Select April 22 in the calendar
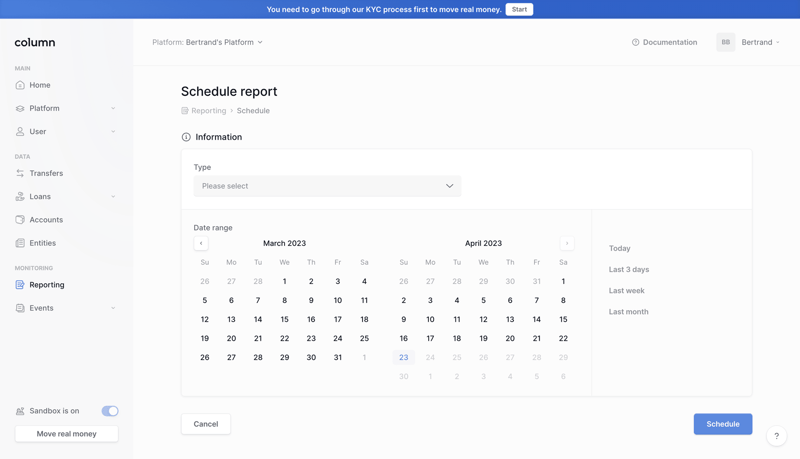This screenshot has height=459, width=800. (x=563, y=339)
